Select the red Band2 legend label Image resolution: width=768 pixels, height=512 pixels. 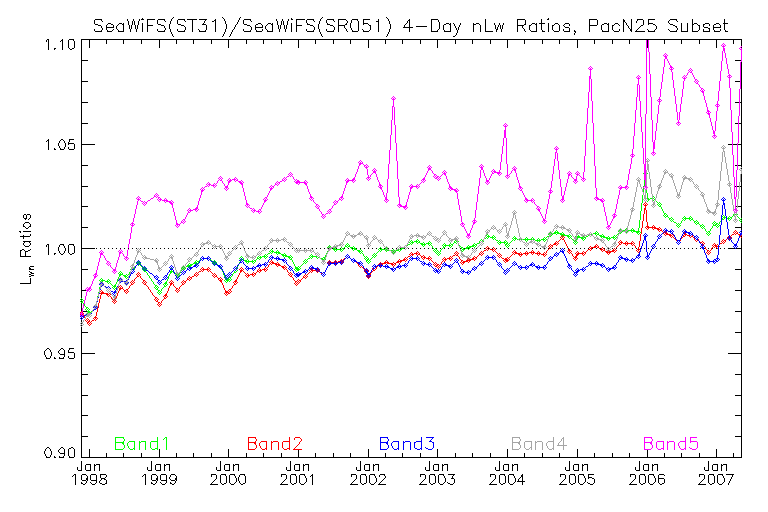tap(275, 444)
